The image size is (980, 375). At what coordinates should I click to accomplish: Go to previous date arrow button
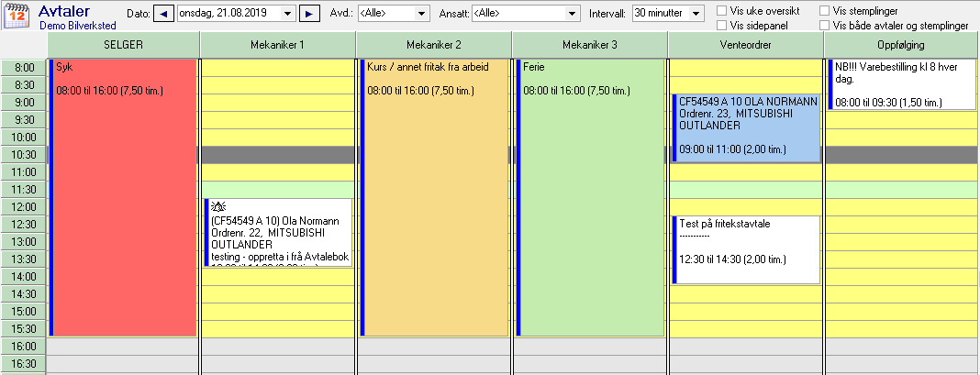pyautogui.click(x=163, y=13)
